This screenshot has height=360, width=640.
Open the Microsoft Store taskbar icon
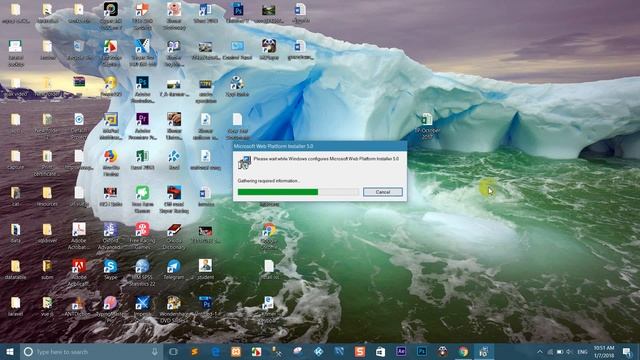coord(380,351)
